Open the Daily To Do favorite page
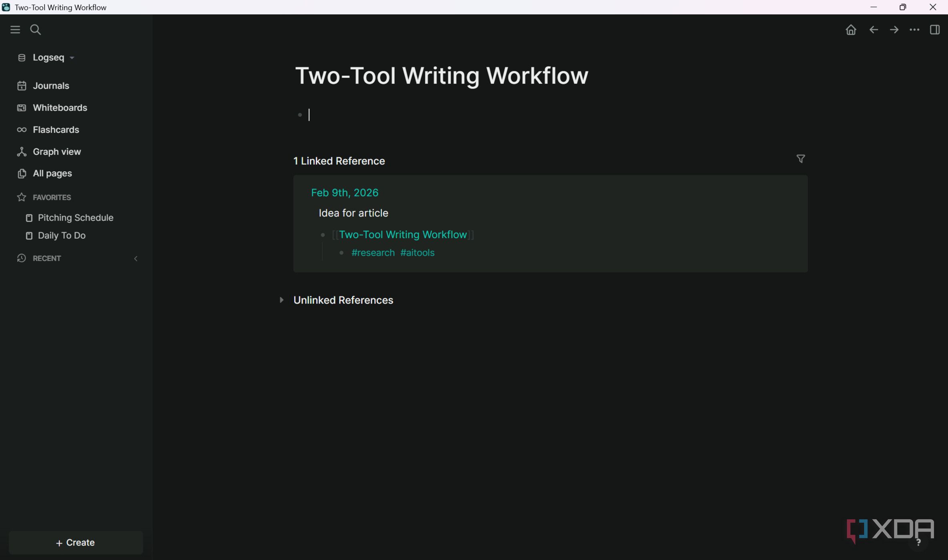This screenshot has height=560, width=948. (x=56, y=236)
